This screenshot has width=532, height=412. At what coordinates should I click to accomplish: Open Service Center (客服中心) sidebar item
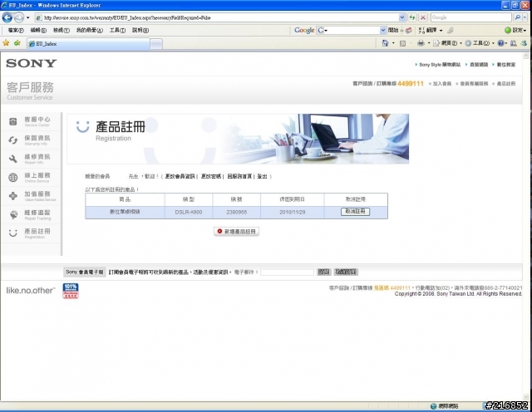32,121
